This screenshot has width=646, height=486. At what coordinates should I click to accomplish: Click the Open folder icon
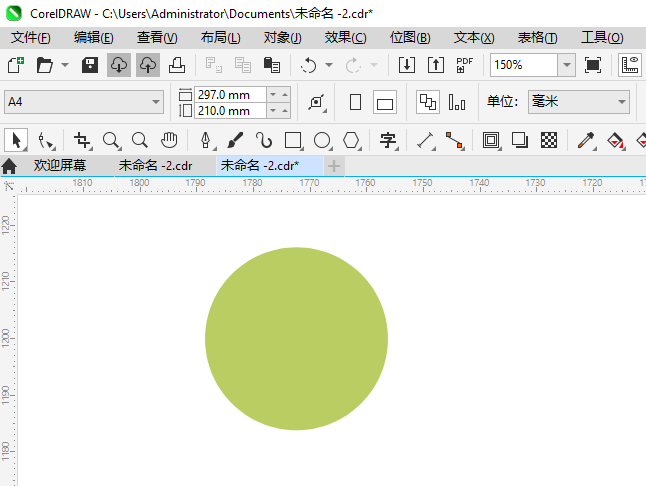click(x=44, y=65)
